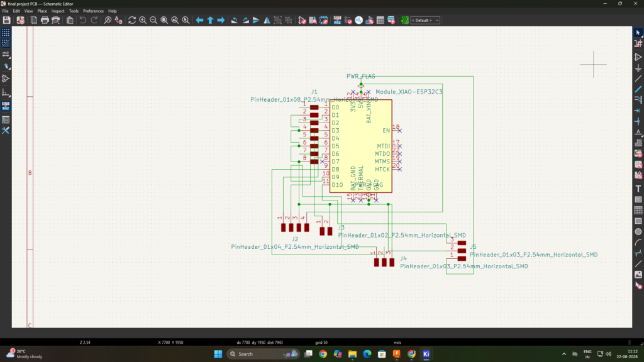The width and height of the screenshot is (644, 362).
Task: Open the Inspect menu
Action: [58, 11]
